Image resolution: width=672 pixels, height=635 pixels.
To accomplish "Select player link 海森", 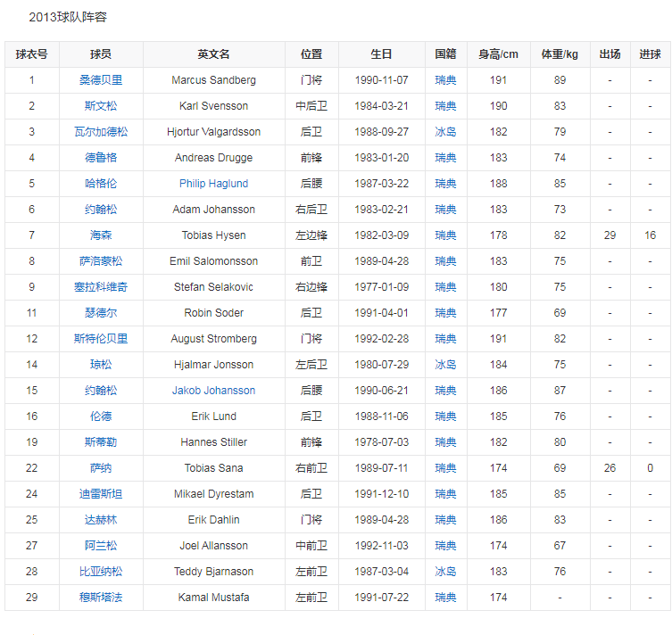I will pyautogui.click(x=101, y=235).
